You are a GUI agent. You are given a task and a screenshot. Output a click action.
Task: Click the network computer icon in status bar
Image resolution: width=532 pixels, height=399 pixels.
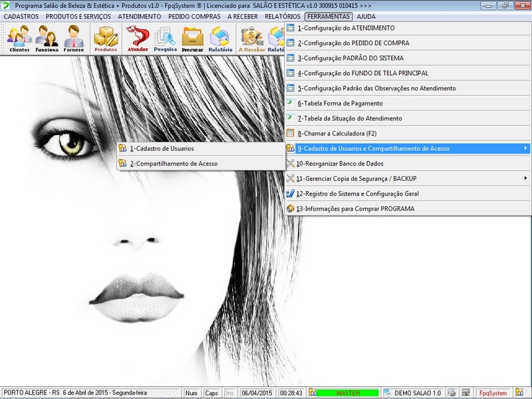tap(466, 392)
